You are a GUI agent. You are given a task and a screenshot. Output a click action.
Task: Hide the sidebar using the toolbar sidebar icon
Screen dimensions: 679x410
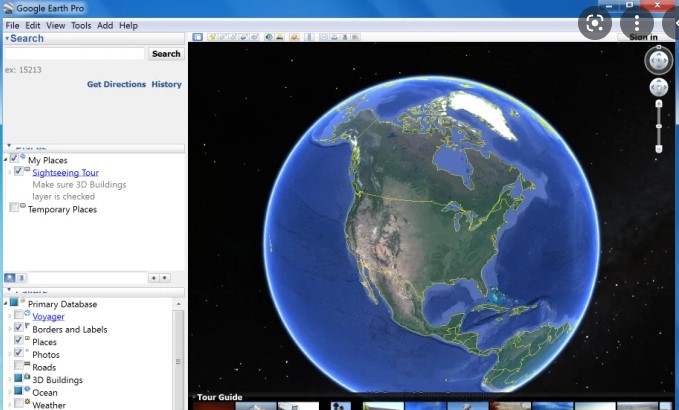point(197,37)
